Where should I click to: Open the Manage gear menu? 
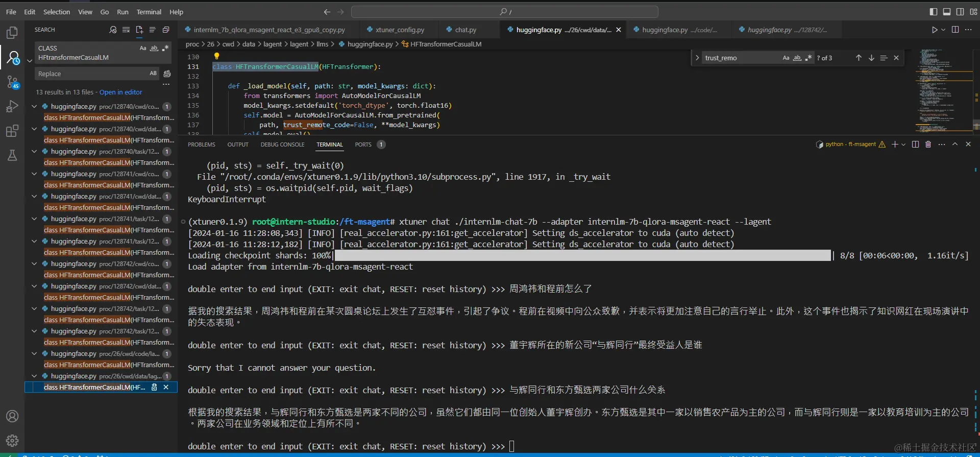(12, 440)
